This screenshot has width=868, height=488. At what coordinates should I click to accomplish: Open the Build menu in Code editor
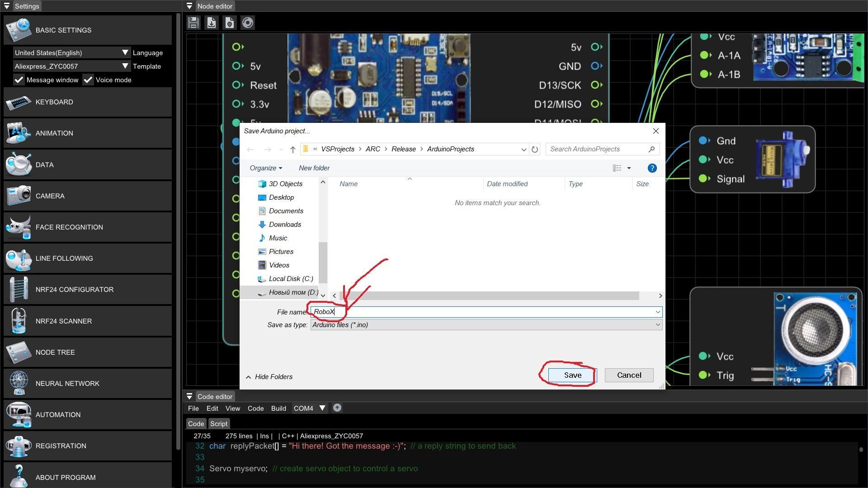[278, 408]
